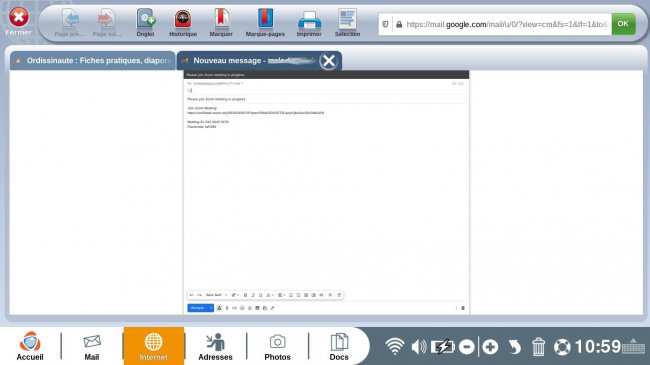
Task: Zoom out with the minus icon
Action: pyautogui.click(x=467, y=347)
